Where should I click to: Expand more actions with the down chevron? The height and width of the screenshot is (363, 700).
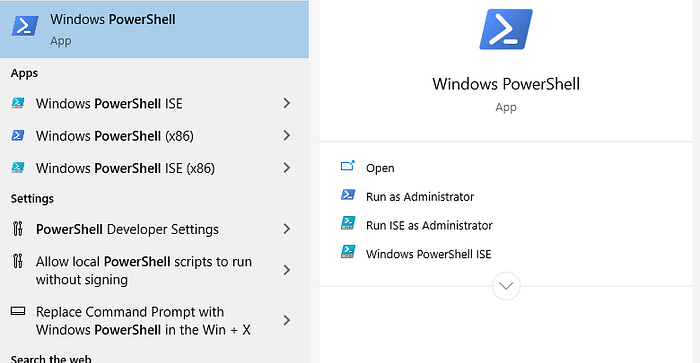[506, 286]
